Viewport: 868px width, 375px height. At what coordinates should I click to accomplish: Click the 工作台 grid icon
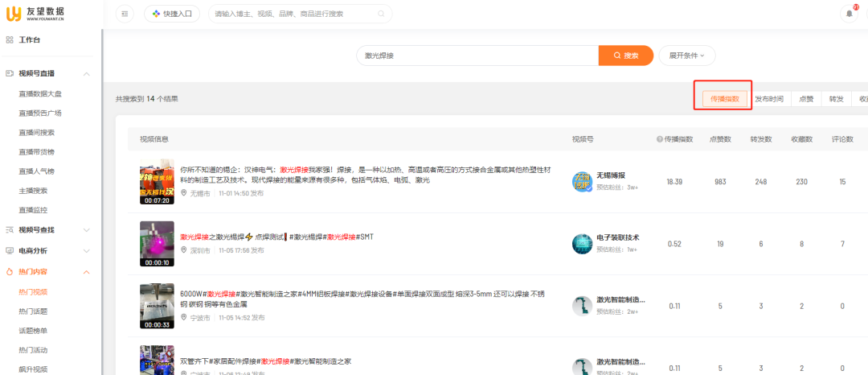click(10, 39)
